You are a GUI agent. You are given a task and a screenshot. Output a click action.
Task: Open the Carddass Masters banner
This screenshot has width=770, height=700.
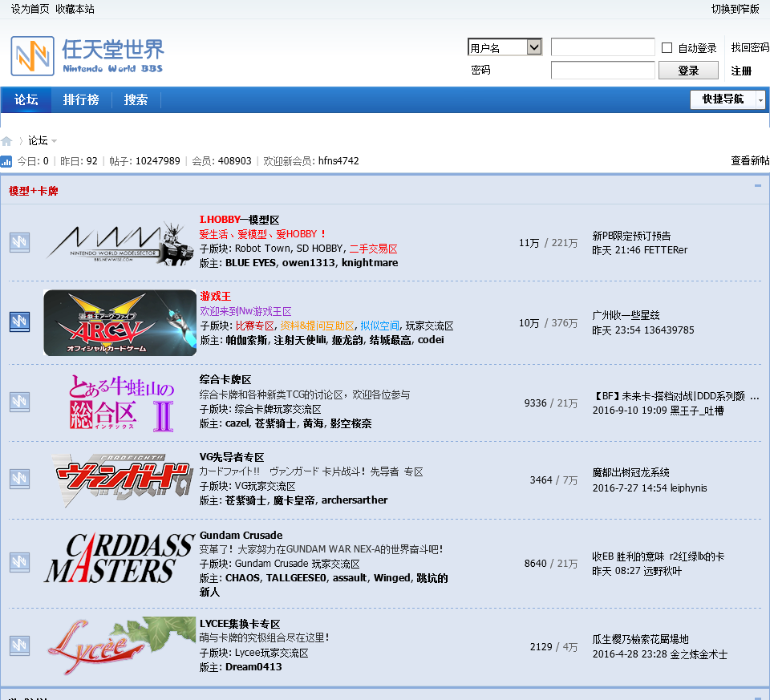coord(120,560)
